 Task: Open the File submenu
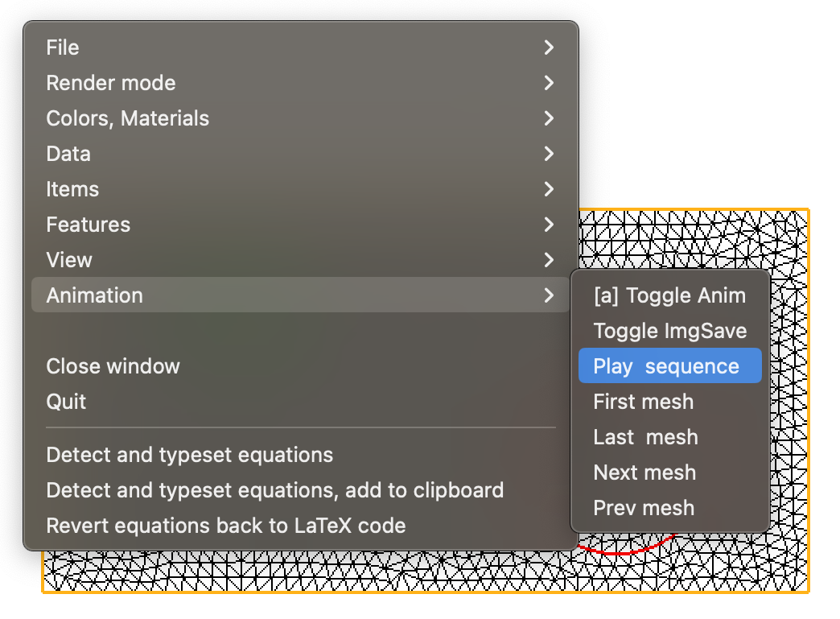63,47
